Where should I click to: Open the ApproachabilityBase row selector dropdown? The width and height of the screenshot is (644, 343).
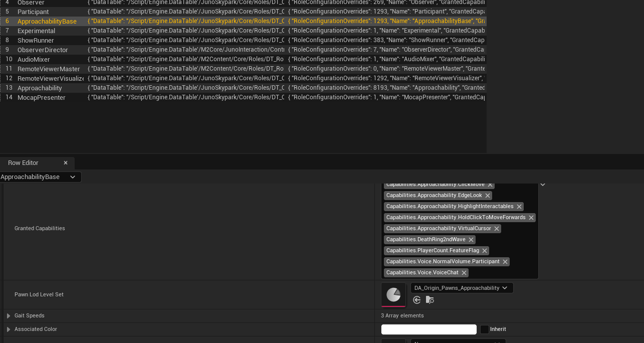[73, 177]
